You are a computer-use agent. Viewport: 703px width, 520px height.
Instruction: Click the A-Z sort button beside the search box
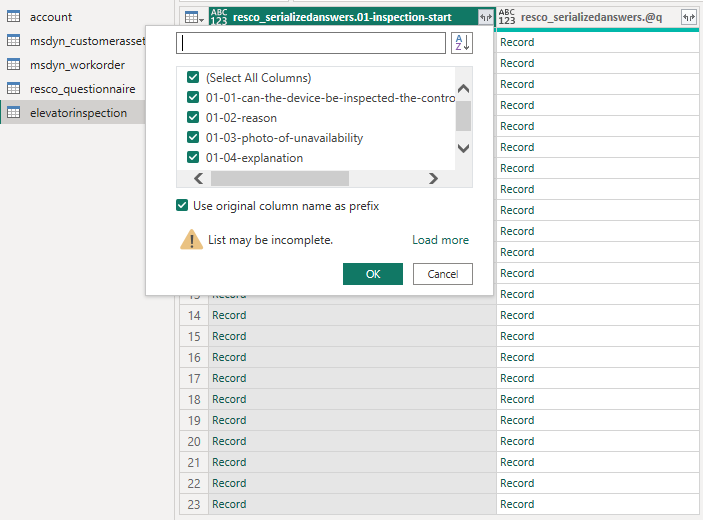click(x=461, y=43)
